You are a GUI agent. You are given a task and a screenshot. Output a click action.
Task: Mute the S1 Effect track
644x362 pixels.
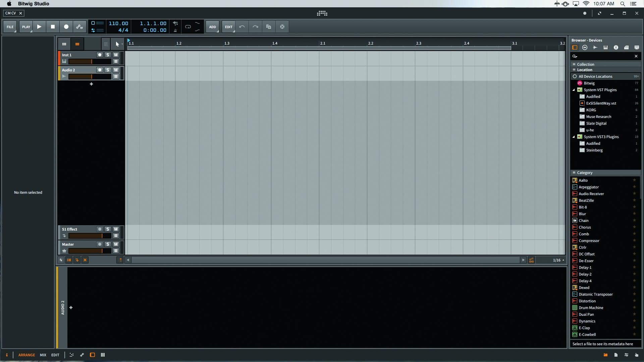click(x=116, y=229)
